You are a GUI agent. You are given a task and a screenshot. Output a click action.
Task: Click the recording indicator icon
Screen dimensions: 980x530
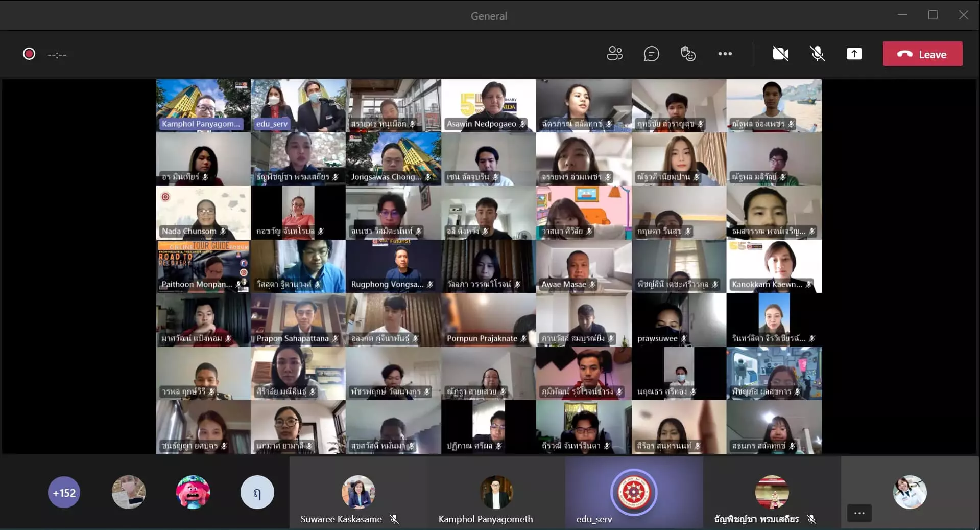(x=29, y=54)
